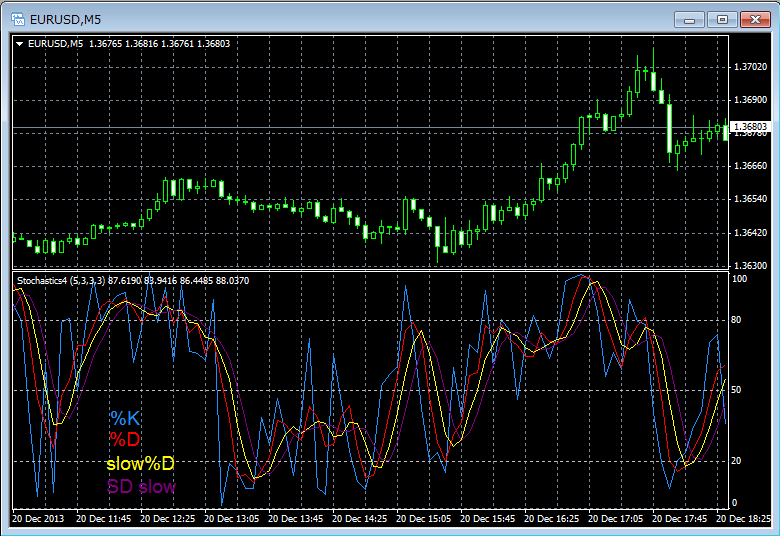Click the 20 Dec 16:25 time label
Screen dimensions: 780x536
pyautogui.click(x=552, y=520)
